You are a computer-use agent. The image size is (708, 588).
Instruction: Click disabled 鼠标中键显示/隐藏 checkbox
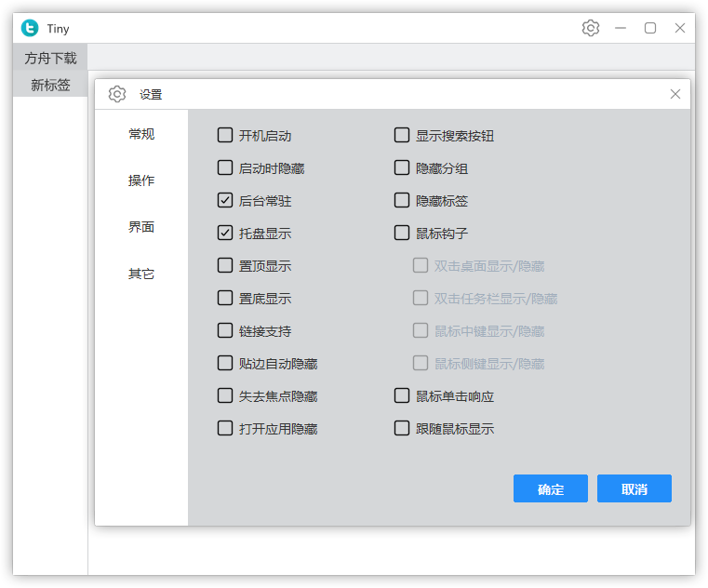point(421,330)
